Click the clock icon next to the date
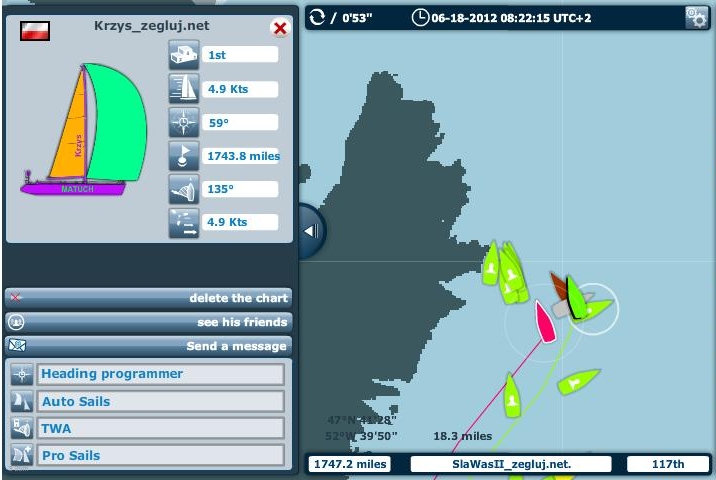Screen dimensions: 716x480 point(421,17)
